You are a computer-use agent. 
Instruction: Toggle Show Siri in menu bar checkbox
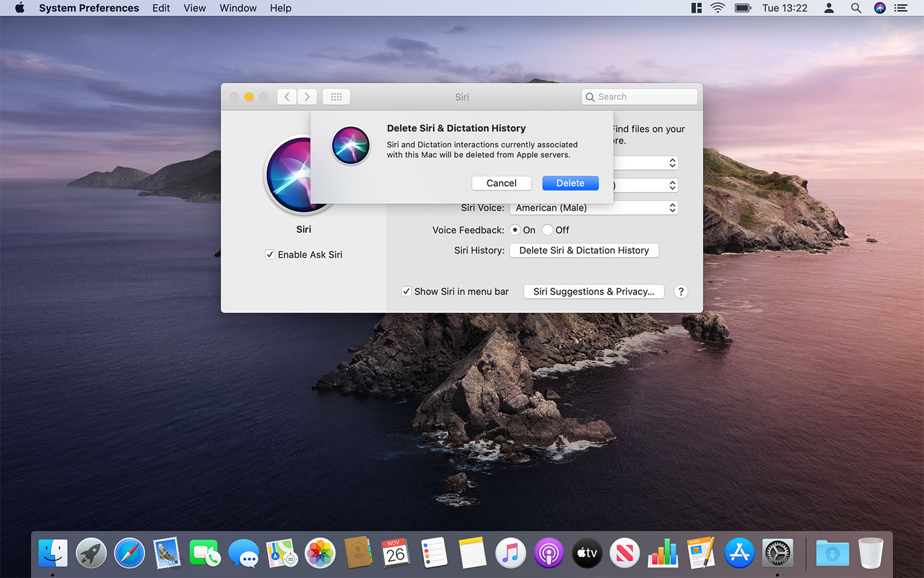click(x=407, y=291)
